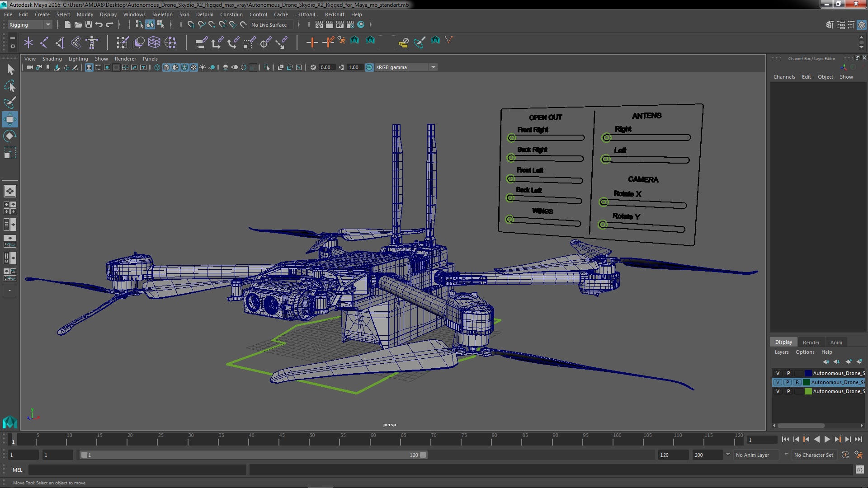Click the Parent Constraint shelf icon
868x488 pixels.
(201, 42)
